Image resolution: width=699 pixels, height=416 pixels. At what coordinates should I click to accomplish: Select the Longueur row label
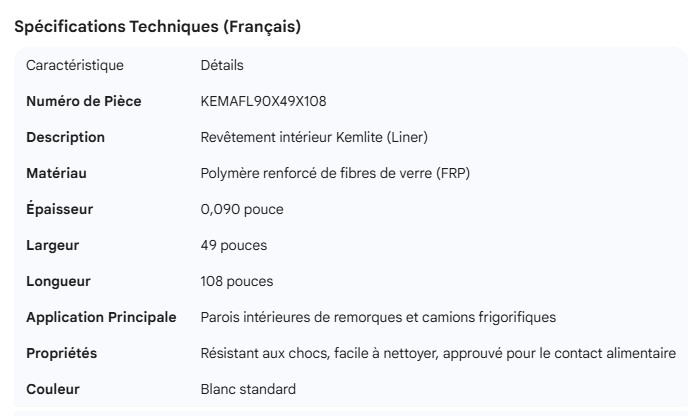pos(58,281)
